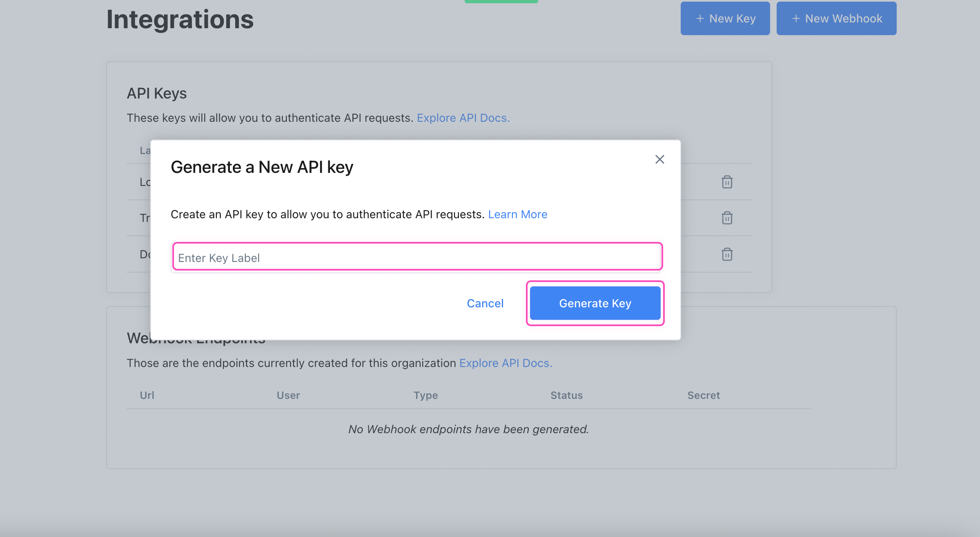Click the Enter Key Label field
Screen dimensions: 980x537
point(416,257)
